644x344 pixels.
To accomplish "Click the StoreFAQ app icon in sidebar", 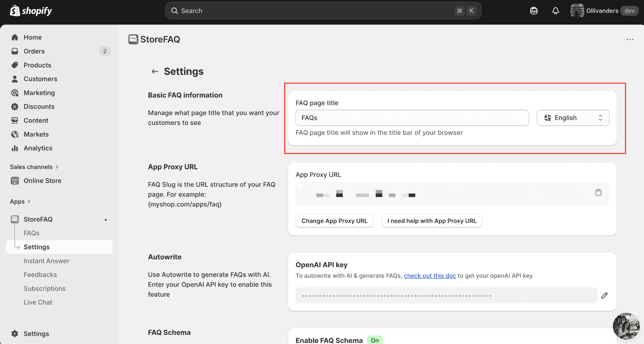I will point(15,219).
